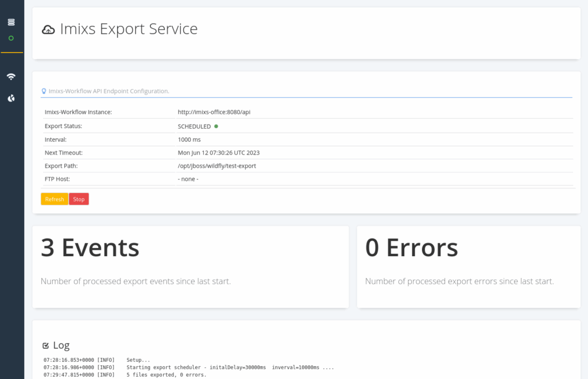Click the 3 Events counter

90,247
